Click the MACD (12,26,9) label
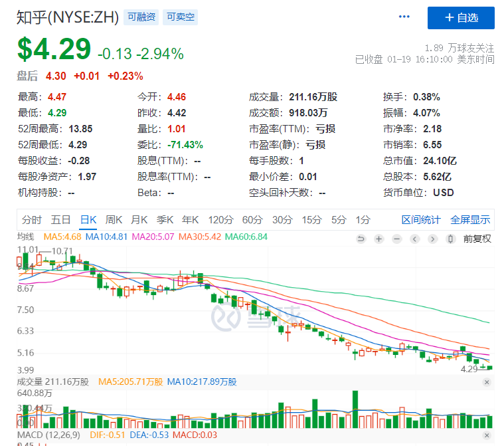This screenshot has height=446, width=504. point(48,435)
